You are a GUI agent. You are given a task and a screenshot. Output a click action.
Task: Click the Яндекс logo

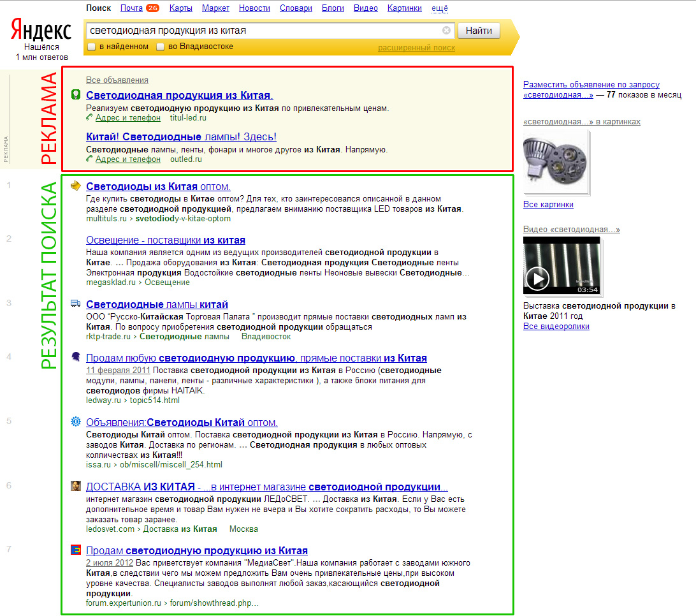point(41,30)
